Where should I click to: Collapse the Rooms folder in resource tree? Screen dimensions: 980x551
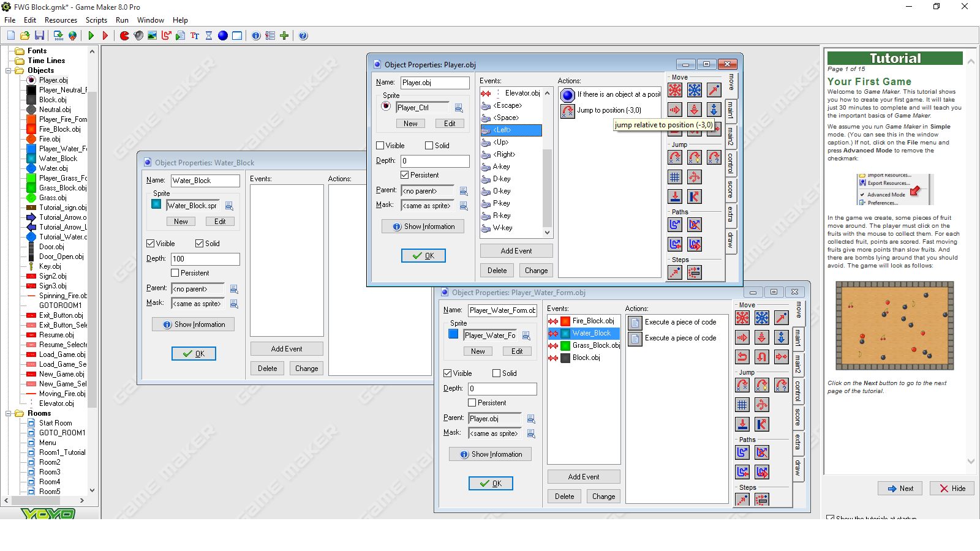(9, 413)
